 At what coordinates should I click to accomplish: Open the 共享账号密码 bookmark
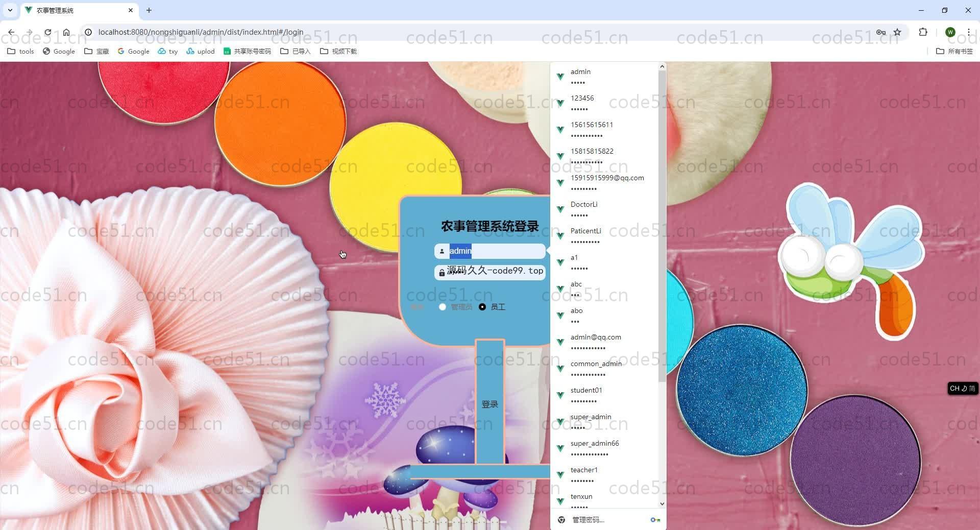click(x=247, y=51)
